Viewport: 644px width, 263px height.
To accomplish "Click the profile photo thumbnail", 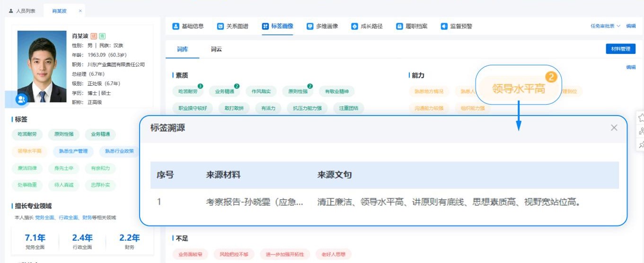I will click(42, 66).
